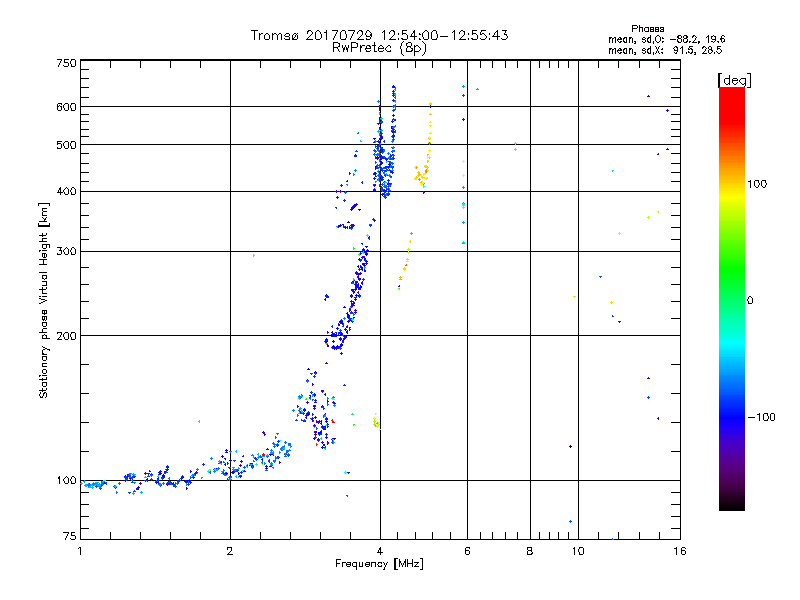Click the x-axis tick label '2'
Viewport: 800px width, 600px height.
point(230,552)
